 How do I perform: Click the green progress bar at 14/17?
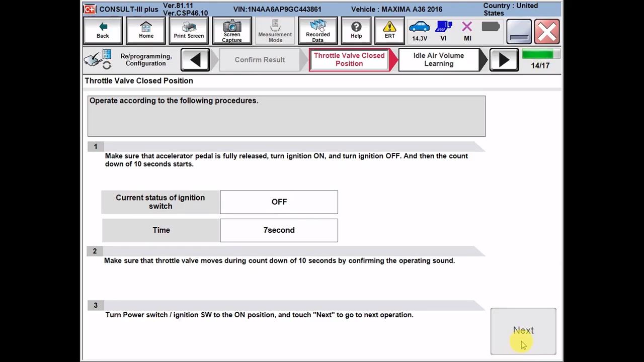click(540, 54)
